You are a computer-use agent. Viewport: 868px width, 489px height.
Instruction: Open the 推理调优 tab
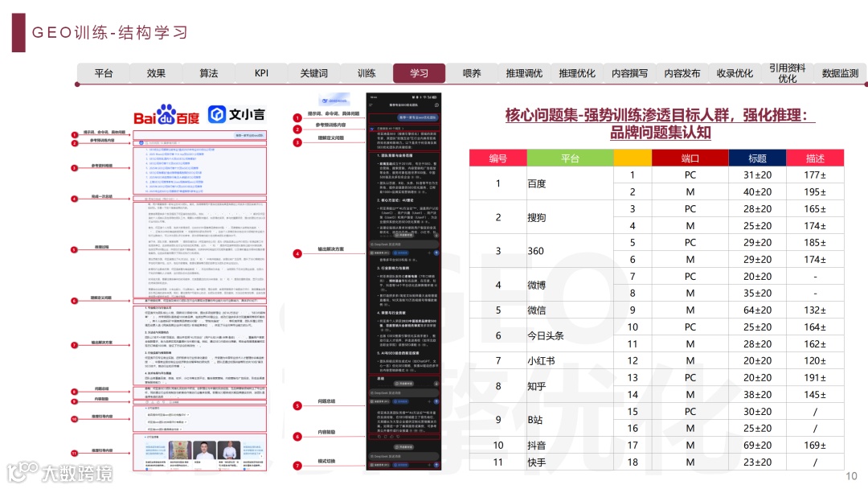click(x=524, y=73)
